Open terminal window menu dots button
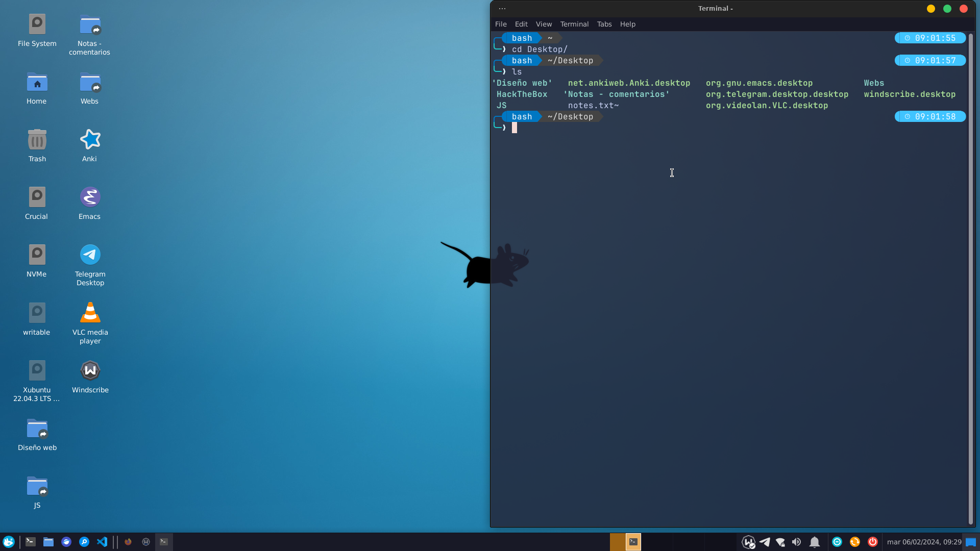The width and height of the screenshot is (980, 551). click(502, 9)
